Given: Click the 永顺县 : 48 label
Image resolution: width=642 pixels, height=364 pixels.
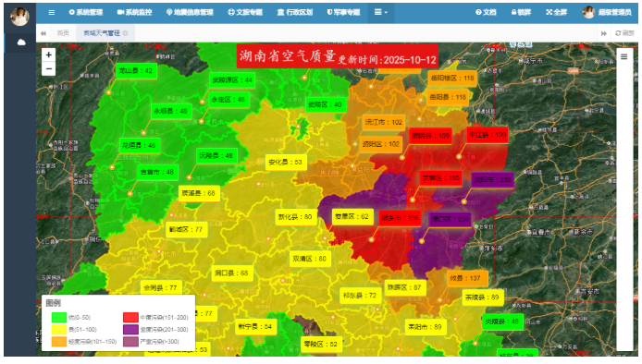Looking at the screenshot, I should 170,111.
